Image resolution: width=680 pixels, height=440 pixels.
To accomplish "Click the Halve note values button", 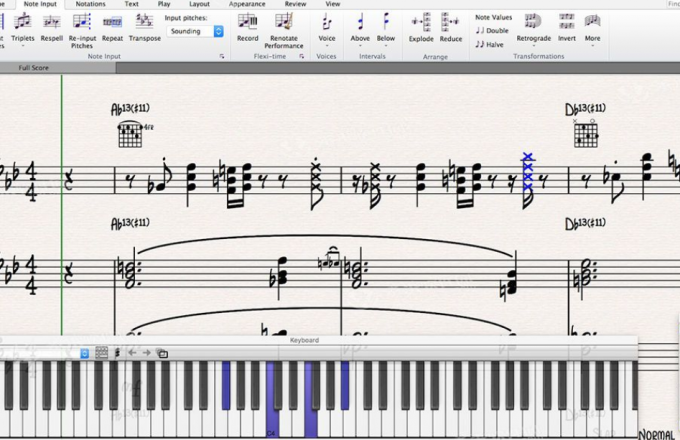I will [490, 44].
